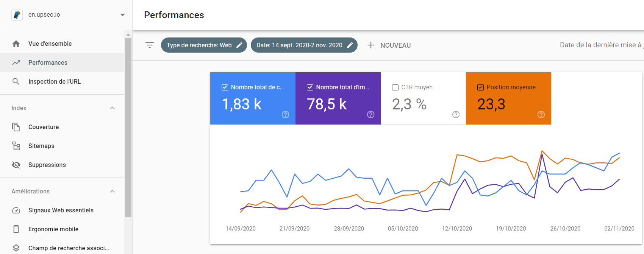Click help icon on the impressions card
Viewport: 644px width, 254px height.
[371, 114]
